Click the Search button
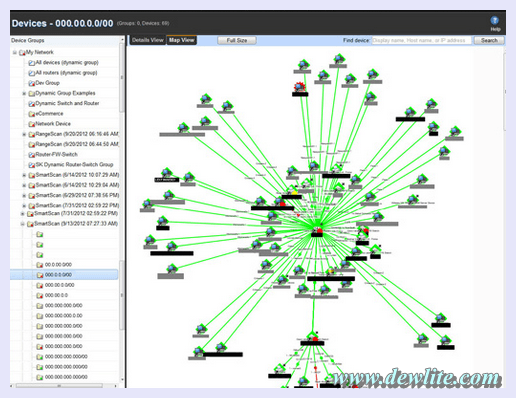The height and width of the screenshot is (398, 516). (489, 40)
